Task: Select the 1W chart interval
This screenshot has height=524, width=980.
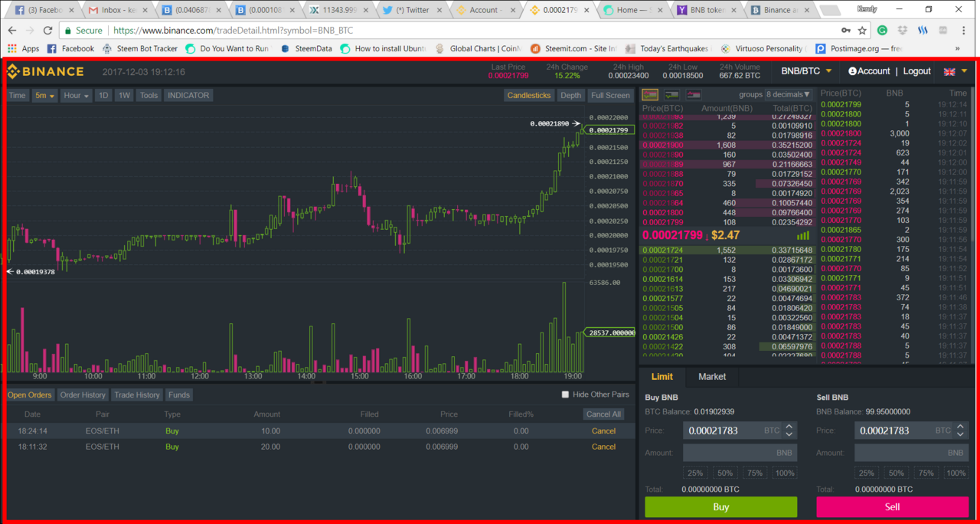Action: click(124, 95)
